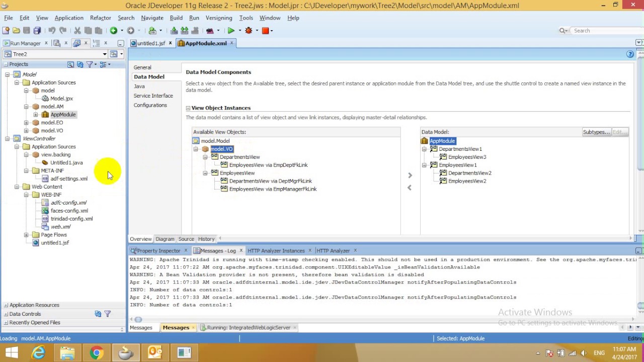
Task: Click the search icon in Projects header
Action: click(70, 64)
